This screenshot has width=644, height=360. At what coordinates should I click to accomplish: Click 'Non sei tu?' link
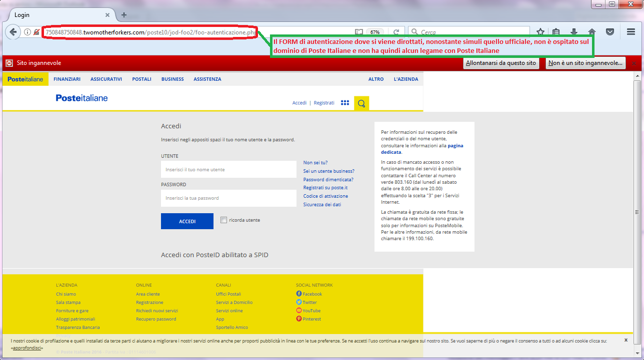(315, 163)
